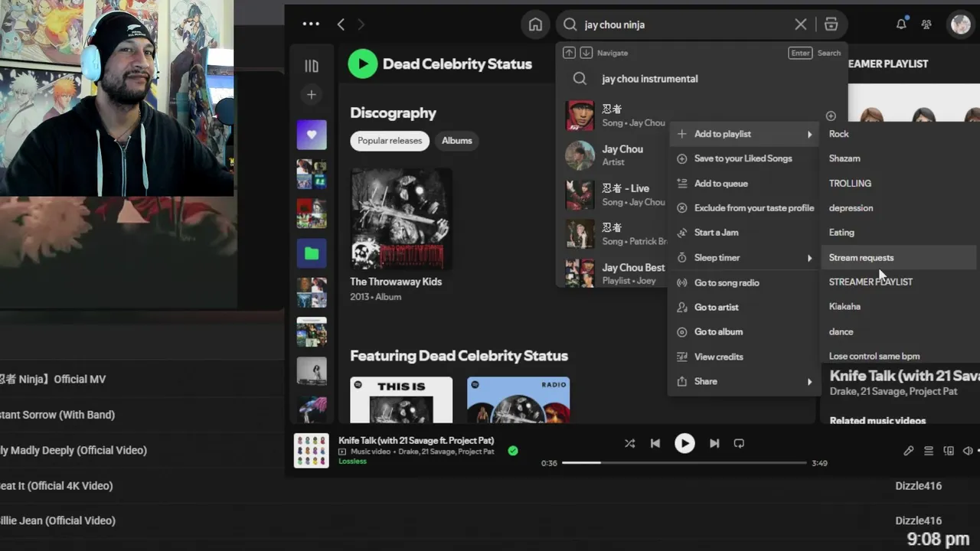Open the Friend Activity icon
The image size is (980, 551).
[x=926, y=24]
